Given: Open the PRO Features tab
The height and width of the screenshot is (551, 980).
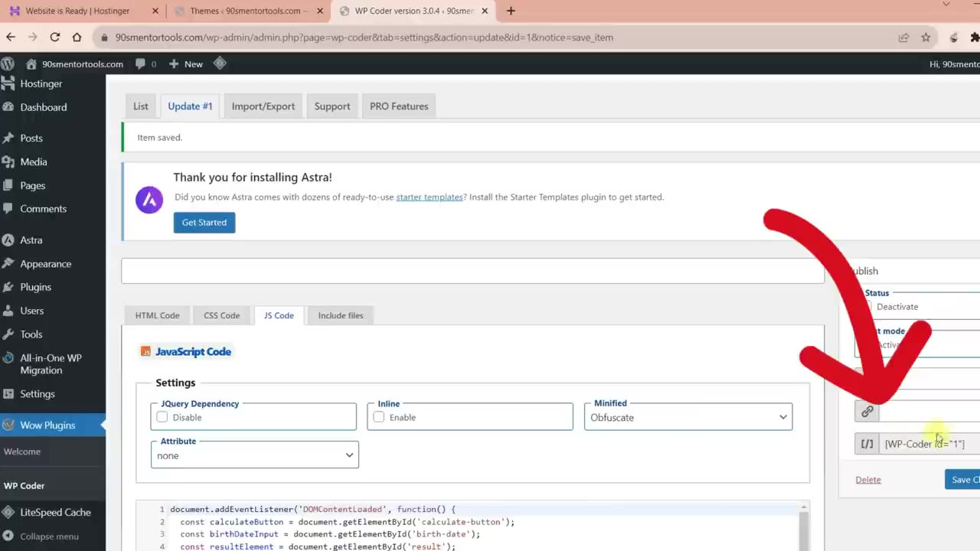Looking at the screenshot, I should click(x=399, y=106).
